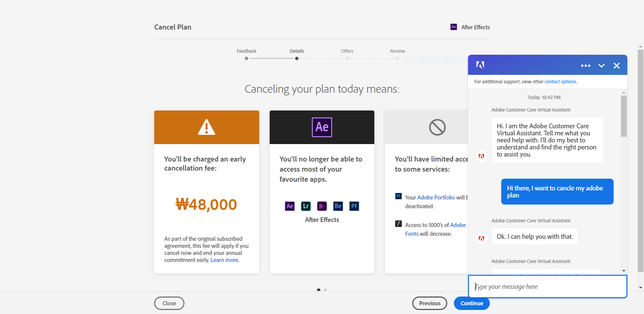Select the Lightroom app icon
This screenshot has height=314, width=644.
coord(306,206)
